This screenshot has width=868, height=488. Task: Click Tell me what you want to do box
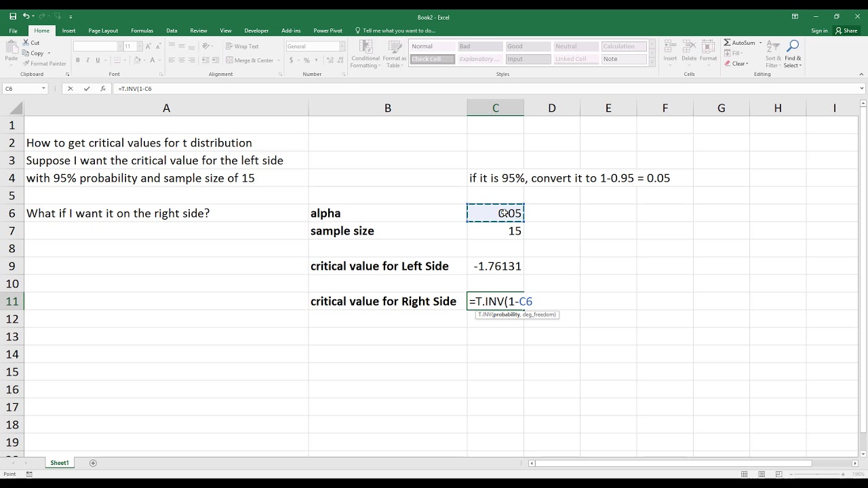[395, 30]
